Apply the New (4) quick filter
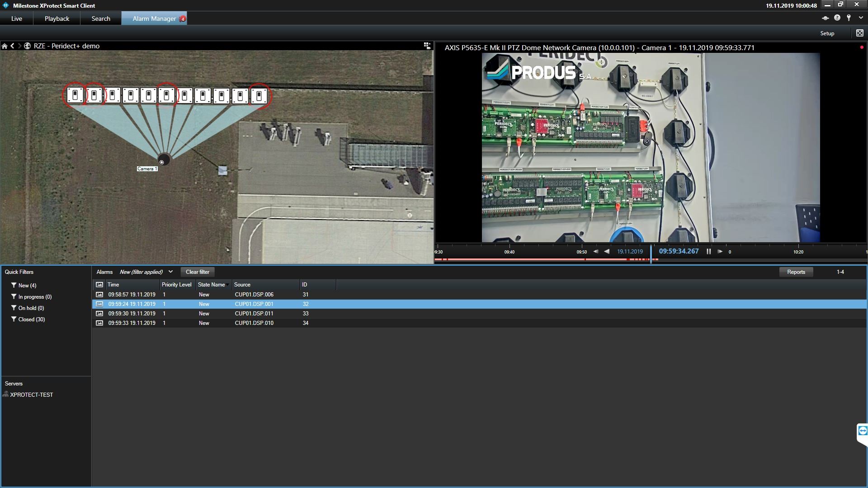This screenshot has width=868, height=488. (24, 286)
